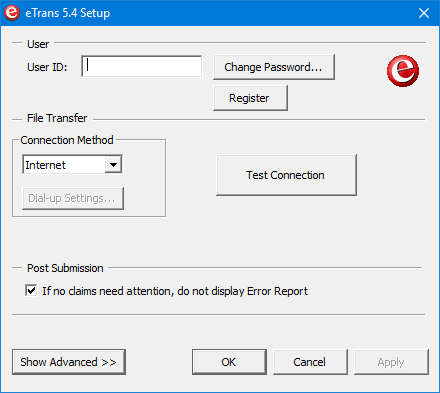Screen dimensions: 440x393
Task: Click the Post Submission section label
Action: tap(65, 268)
